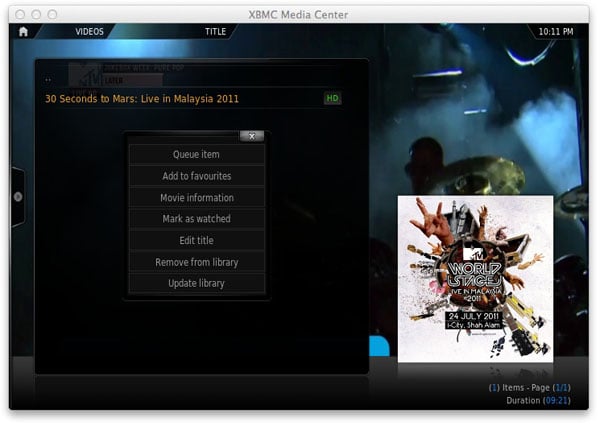Image resolution: width=600 pixels, height=426 pixels.
Task: Close the context menu with X
Action: click(252, 136)
